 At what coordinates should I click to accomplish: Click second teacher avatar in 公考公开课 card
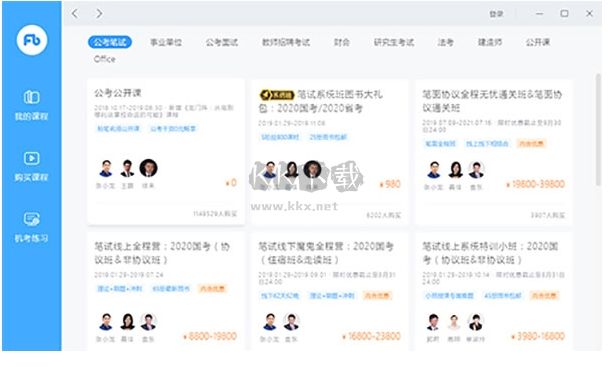pyautogui.click(x=127, y=168)
